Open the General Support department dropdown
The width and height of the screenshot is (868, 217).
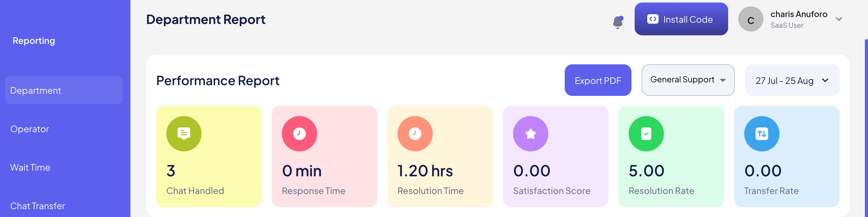688,80
